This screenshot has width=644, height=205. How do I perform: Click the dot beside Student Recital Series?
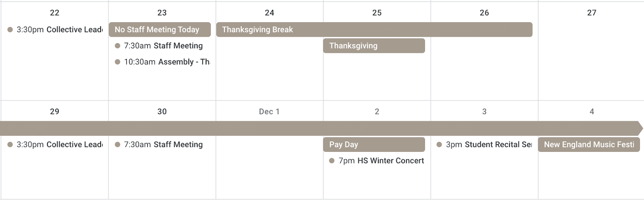(x=439, y=145)
